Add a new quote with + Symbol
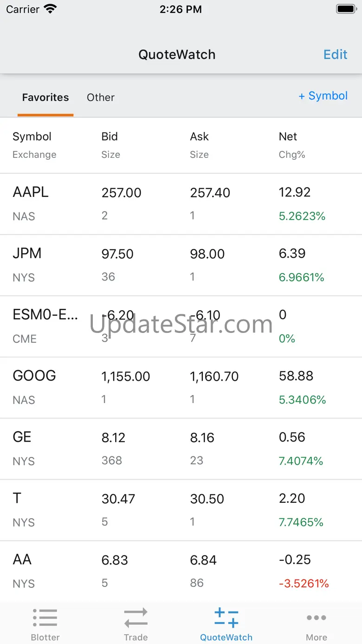 pos(323,96)
